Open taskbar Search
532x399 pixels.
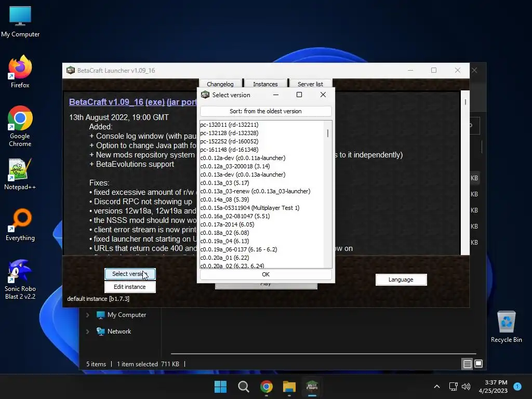(243, 387)
